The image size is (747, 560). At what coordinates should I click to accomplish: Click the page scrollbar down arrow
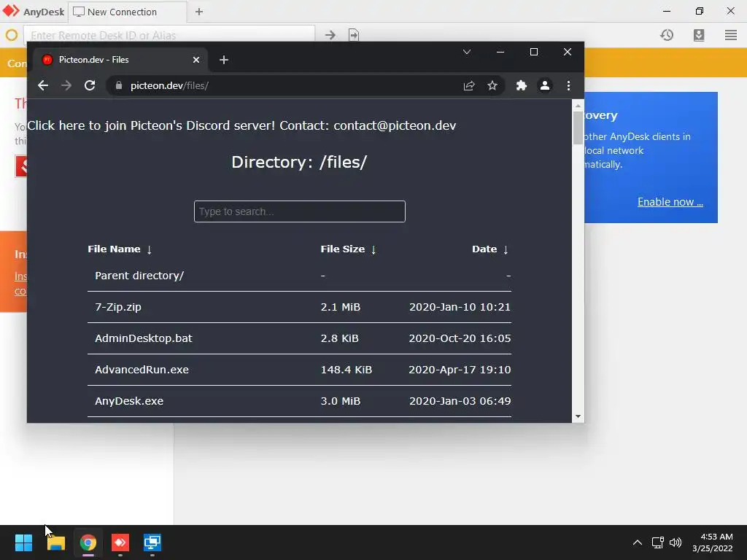coord(578,416)
